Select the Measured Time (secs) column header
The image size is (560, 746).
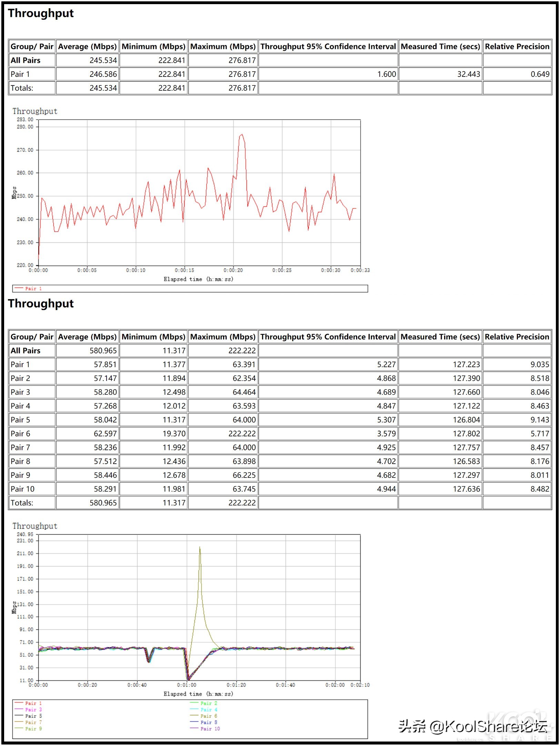440,47
